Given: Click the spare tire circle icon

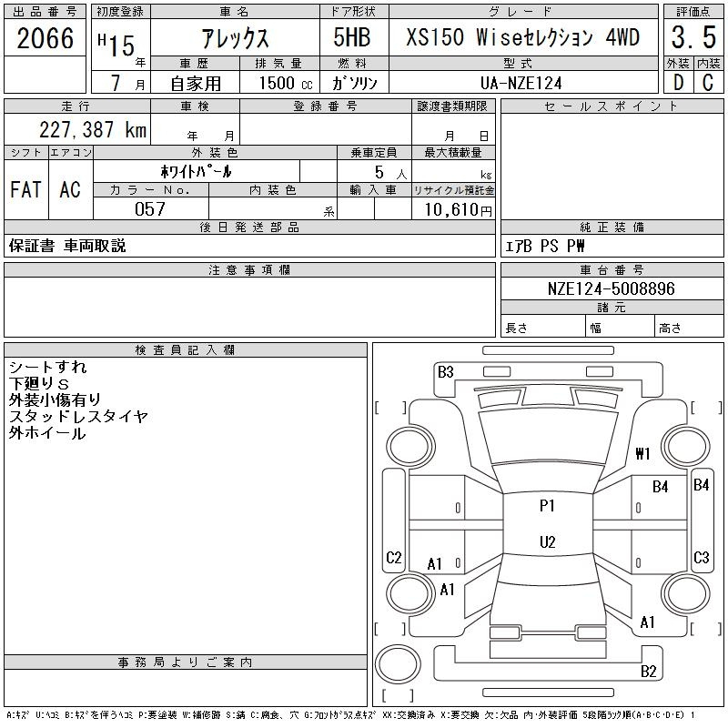Looking at the screenshot, I should [x=398, y=663].
